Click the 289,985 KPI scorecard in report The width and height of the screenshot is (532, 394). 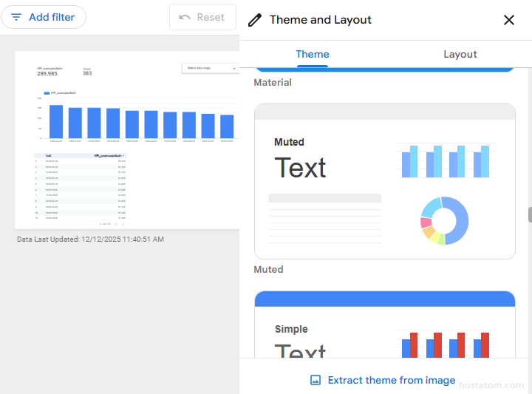48,72
